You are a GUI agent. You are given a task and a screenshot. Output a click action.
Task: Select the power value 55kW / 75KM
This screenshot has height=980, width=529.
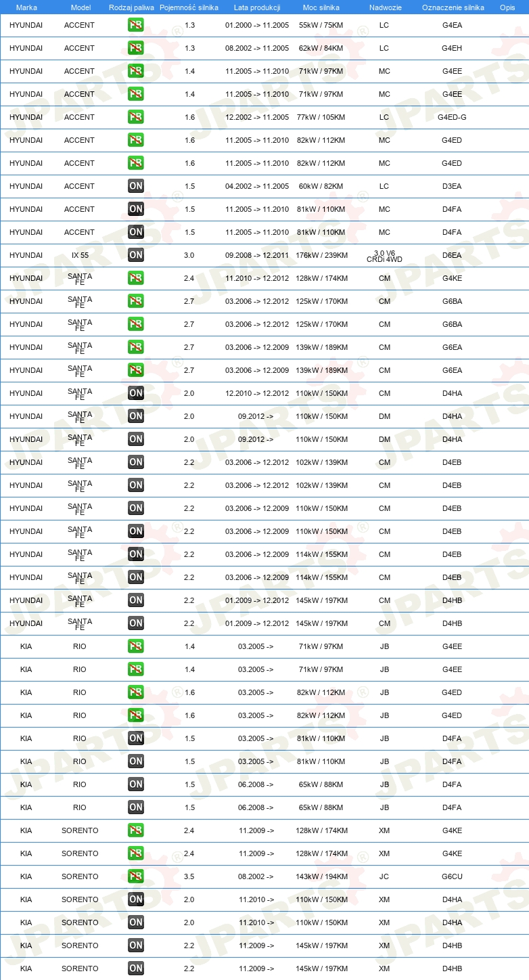tap(321, 25)
